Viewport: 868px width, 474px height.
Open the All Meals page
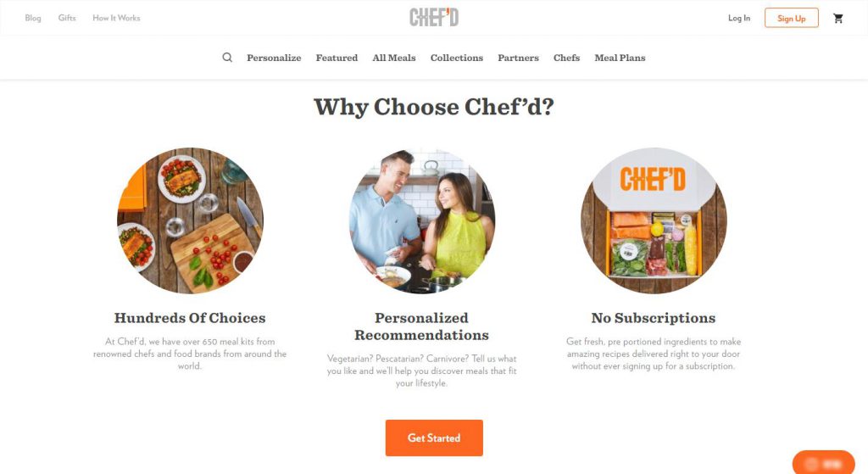tap(393, 58)
